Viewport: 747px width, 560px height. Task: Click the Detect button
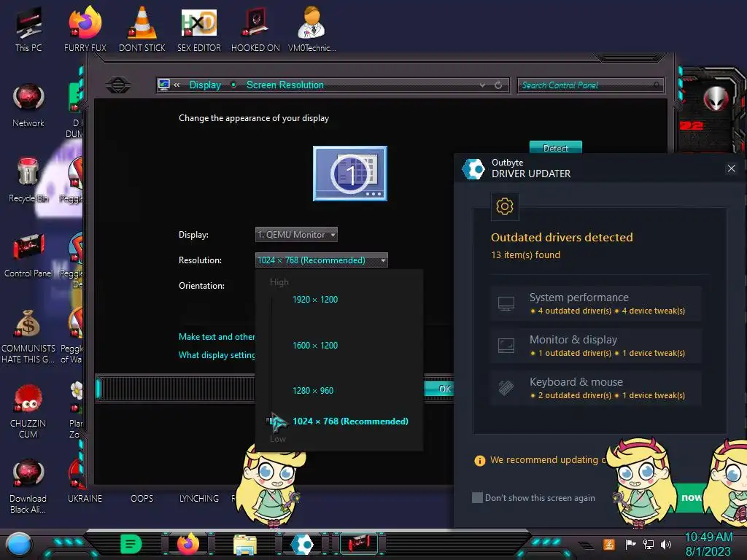(555, 147)
